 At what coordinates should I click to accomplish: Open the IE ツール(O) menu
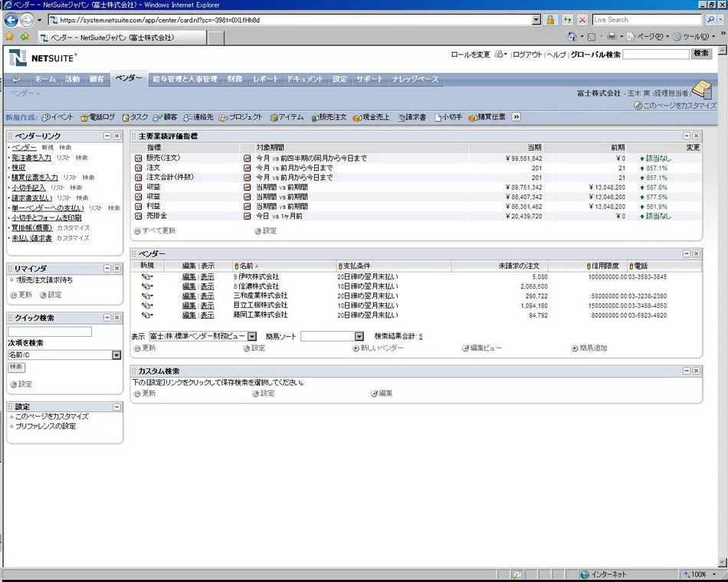tap(694, 36)
